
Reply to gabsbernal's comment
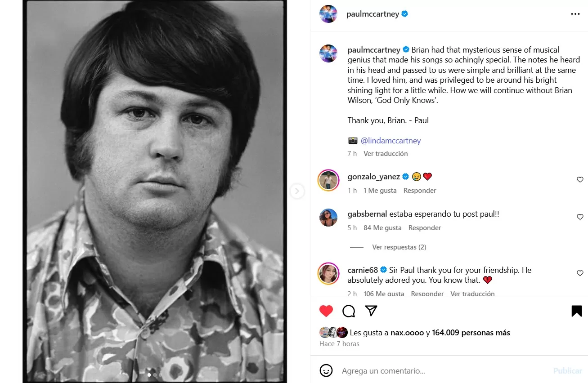point(424,228)
